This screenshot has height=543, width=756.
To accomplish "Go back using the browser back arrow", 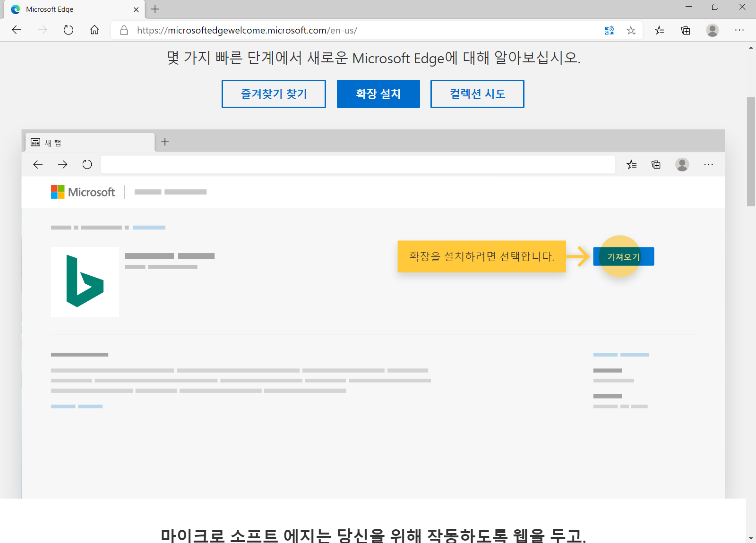I will tap(17, 30).
